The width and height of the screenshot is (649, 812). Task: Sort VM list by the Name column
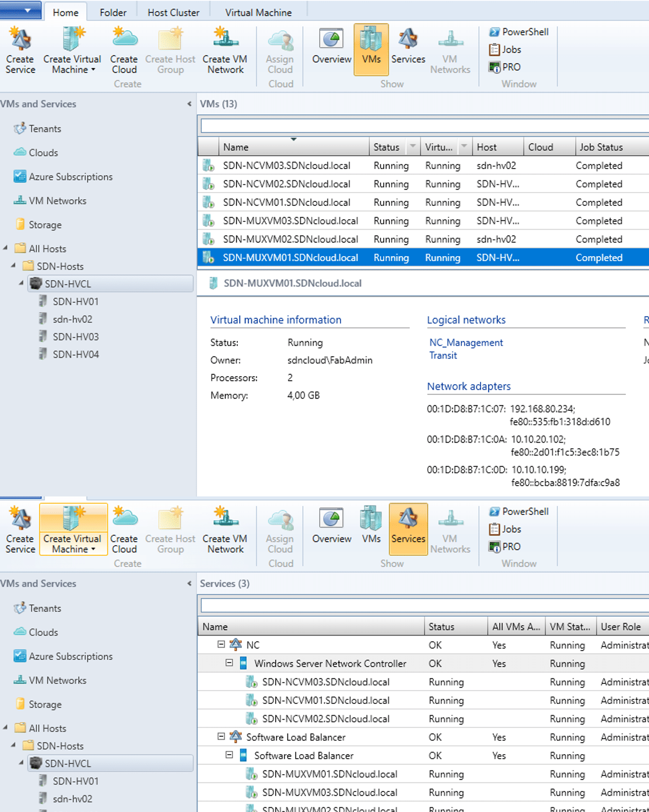(294, 147)
